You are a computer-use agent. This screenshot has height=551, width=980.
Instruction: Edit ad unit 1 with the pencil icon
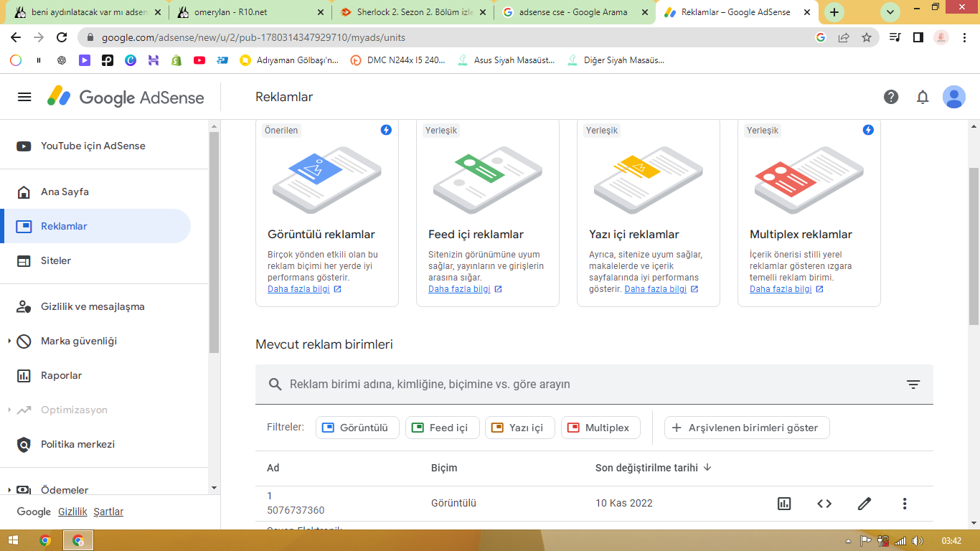pos(864,504)
